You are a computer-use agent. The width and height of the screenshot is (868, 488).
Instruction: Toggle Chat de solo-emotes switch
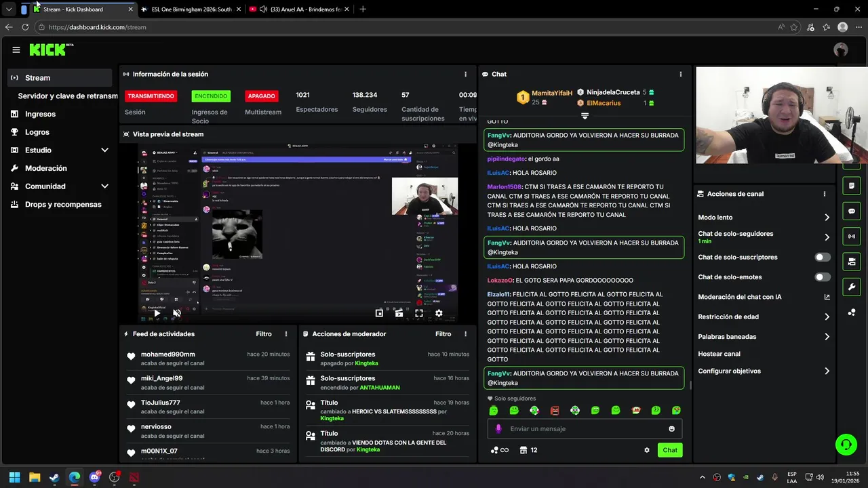pyautogui.click(x=823, y=277)
